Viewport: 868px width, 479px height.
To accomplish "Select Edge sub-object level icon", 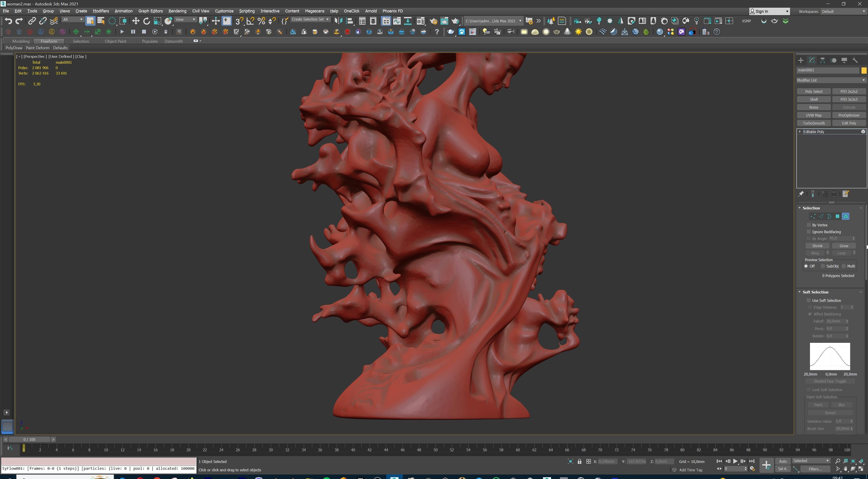I will 821,217.
